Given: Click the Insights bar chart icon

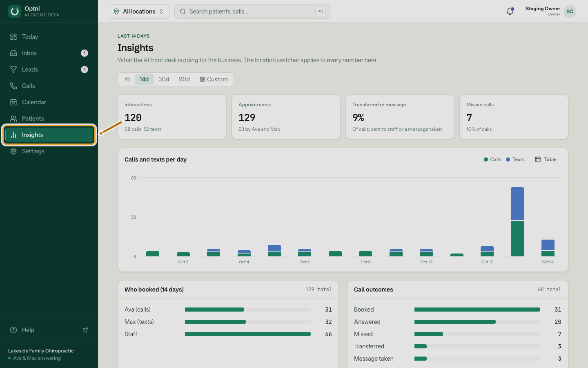Looking at the screenshot, I should [13, 135].
